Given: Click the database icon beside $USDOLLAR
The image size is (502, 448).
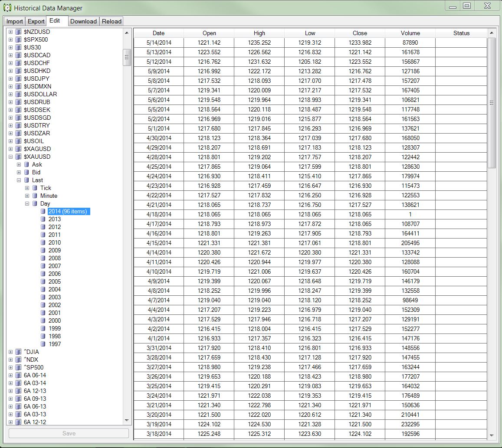Looking at the screenshot, I should tap(19, 95).
